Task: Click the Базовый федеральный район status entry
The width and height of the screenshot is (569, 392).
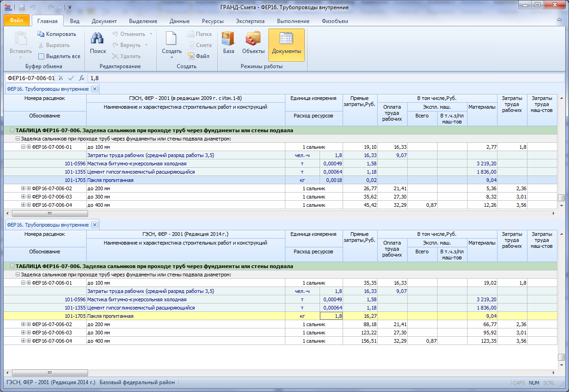Action: click(137, 382)
